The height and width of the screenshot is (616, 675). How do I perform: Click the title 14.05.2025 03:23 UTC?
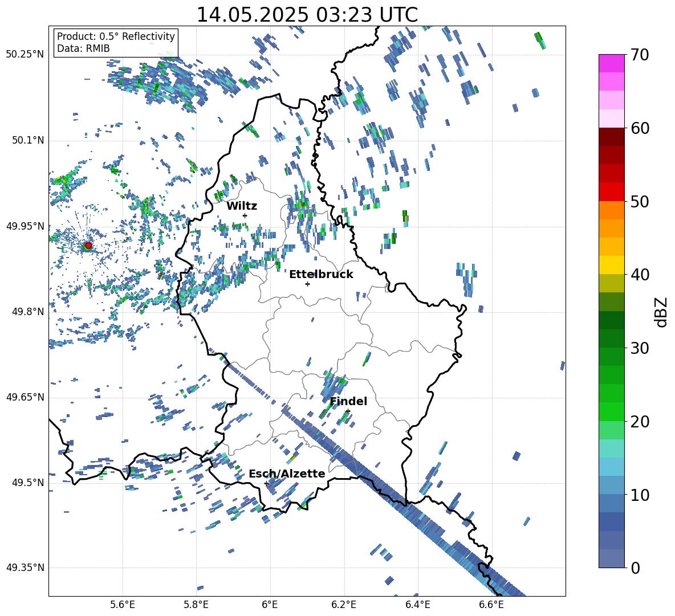click(x=307, y=15)
